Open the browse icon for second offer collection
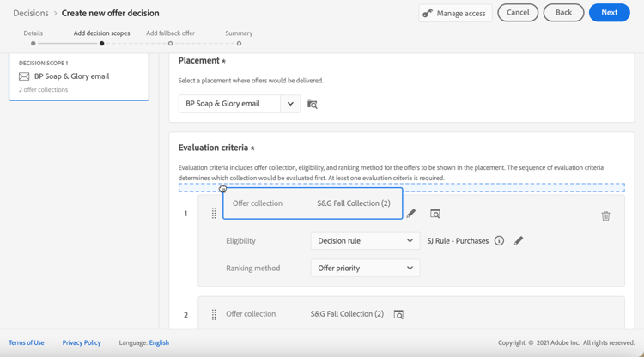 pyautogui.click(x=398, y=315)
